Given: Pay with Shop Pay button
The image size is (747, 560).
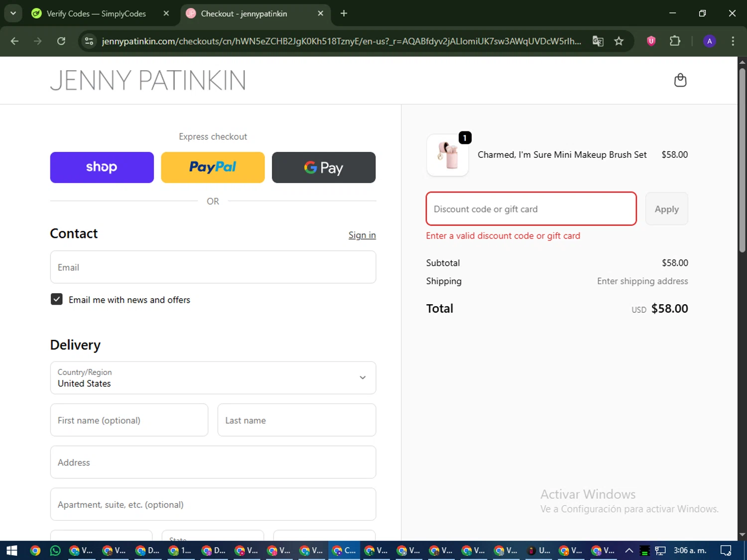Looking at the screenshot, I should 102,167.
